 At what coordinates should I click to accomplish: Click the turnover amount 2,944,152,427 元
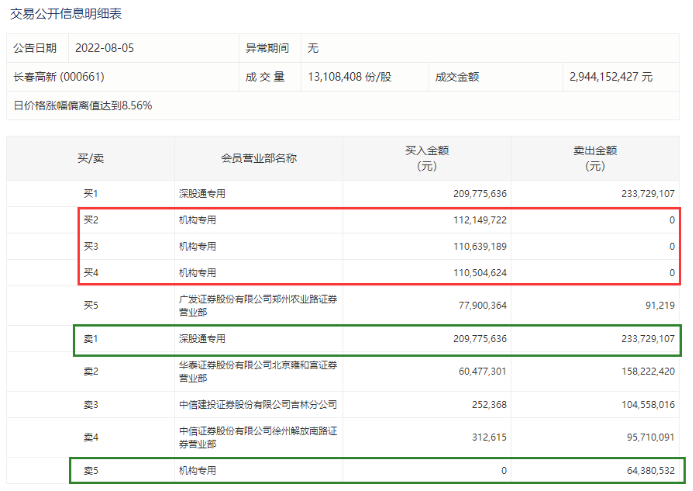click(x=610, y=76)
